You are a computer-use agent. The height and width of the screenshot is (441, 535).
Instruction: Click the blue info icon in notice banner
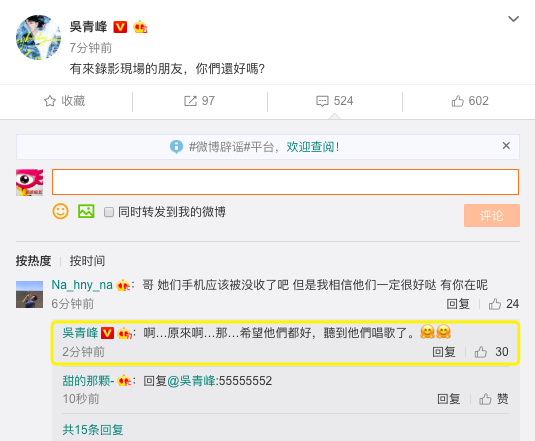pyautogui.click(x=176, y=147)
